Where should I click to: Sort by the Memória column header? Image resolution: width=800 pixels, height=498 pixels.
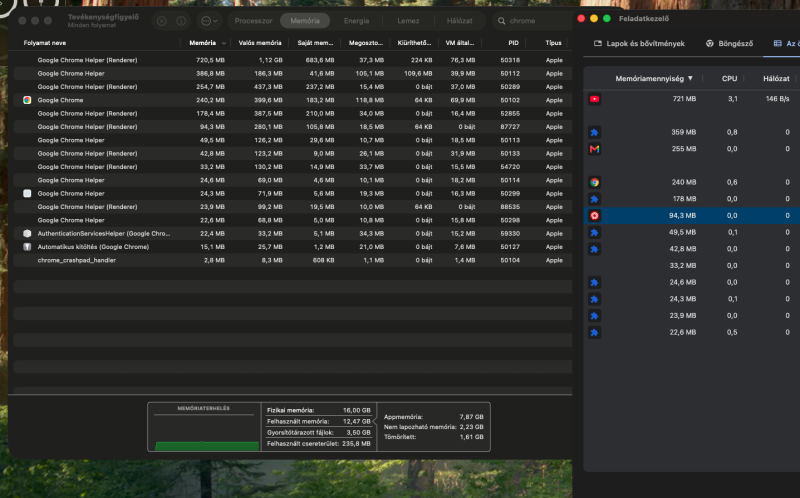coord(203,43)
